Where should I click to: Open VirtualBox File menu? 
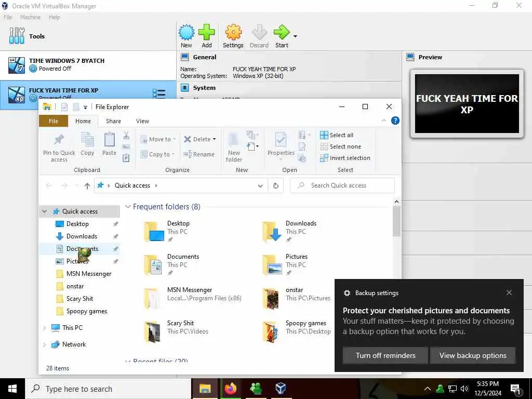8,17
